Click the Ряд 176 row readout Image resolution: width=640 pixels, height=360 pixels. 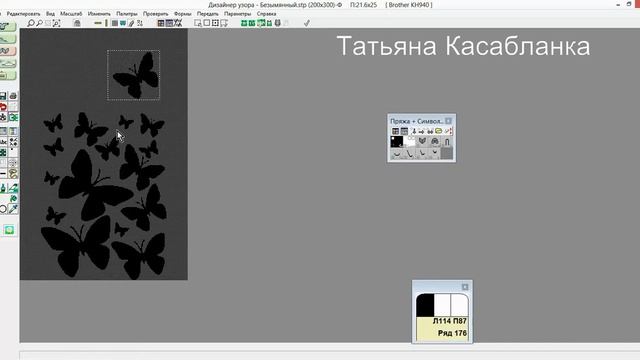coord(452,333)
